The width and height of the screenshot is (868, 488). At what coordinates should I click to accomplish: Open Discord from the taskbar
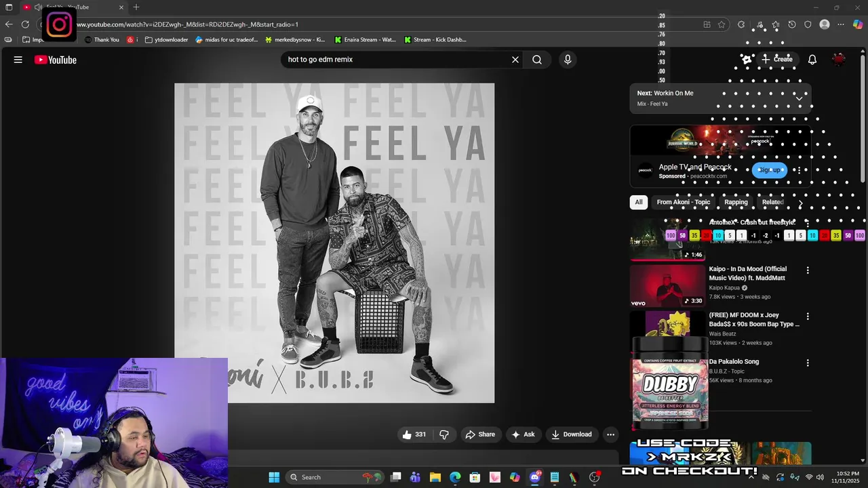point(535,477)
